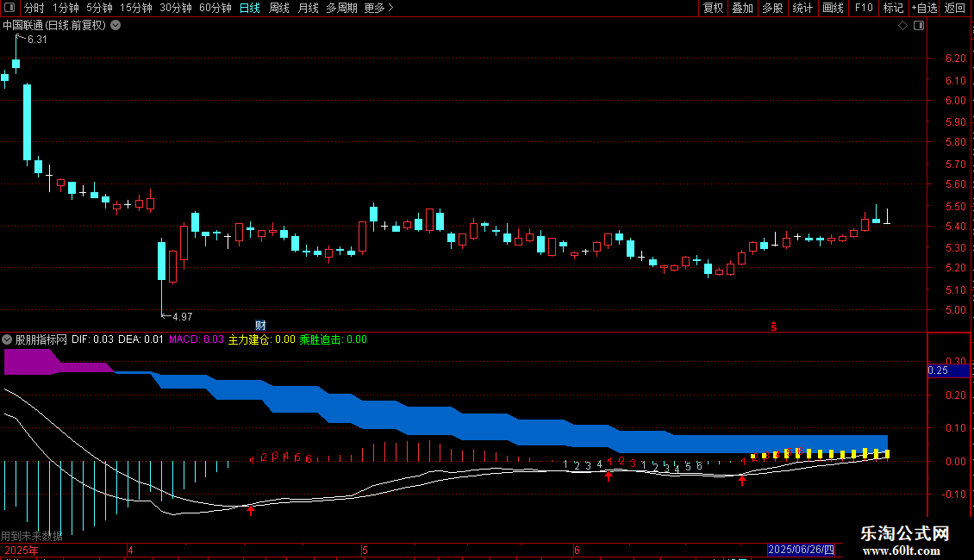Image resolution: width=974 pixels, height=560 pixels.
Task: Click the 5.50 price axis label
Action: click(955, 207)
